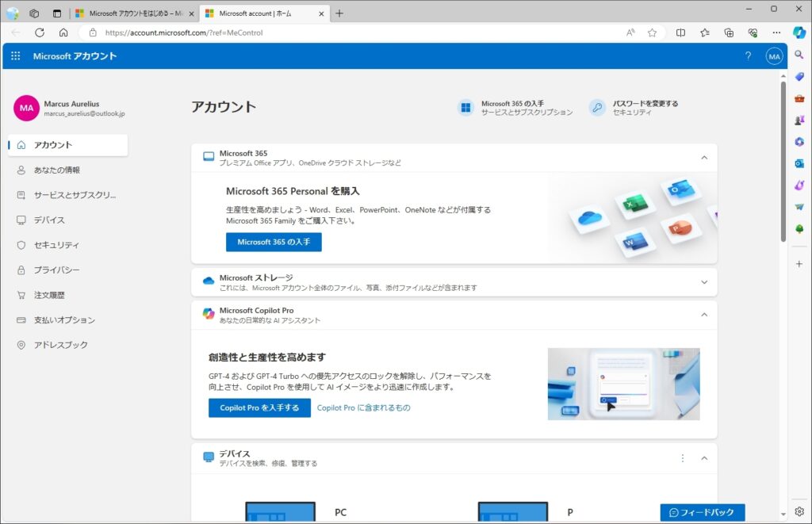Screen dimensions: 812x524
Task: Select セキュリティ in the left navigation
Action: point(56,245)
